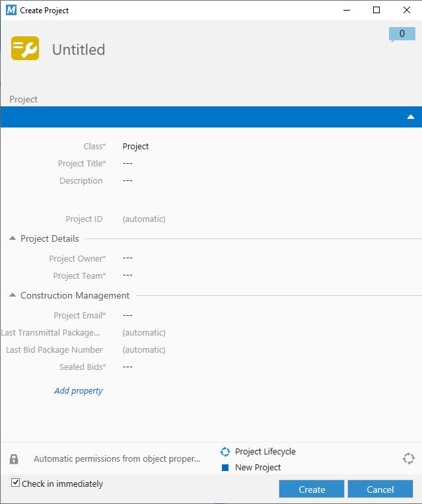Click the Cancel button
Image resolution: width=422 pixels, height=504 pixels.
[x=380, y=489]
